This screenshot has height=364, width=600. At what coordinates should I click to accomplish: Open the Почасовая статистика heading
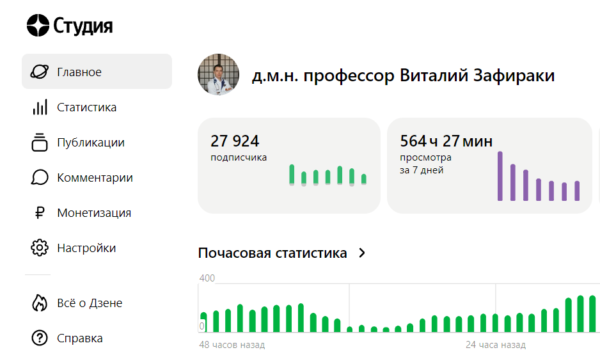tap(272, 253)
